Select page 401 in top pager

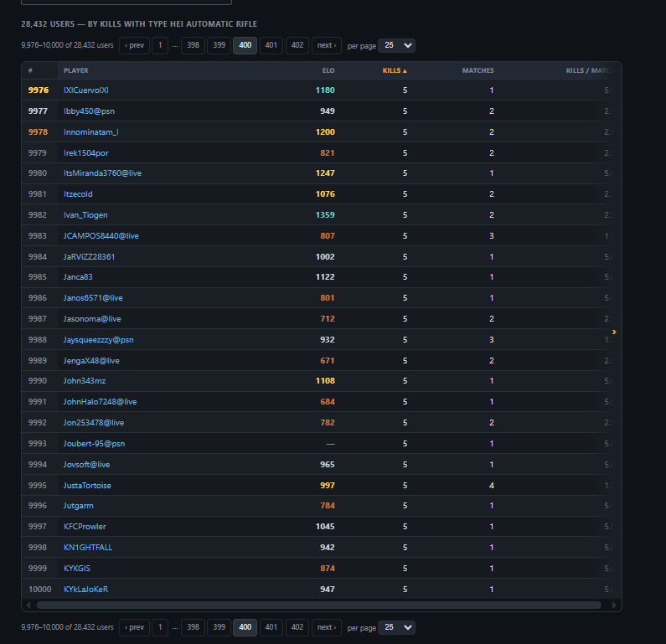(271, 45)
